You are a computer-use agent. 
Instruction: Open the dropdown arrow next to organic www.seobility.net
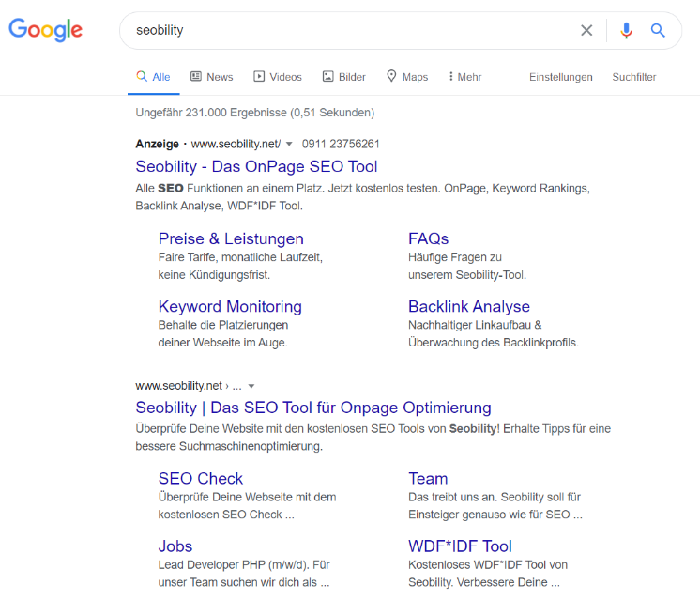[x=251, y=386]
